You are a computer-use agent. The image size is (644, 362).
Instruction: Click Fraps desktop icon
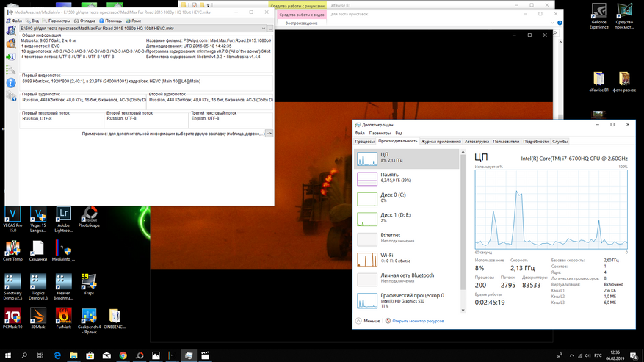point(89,285)
